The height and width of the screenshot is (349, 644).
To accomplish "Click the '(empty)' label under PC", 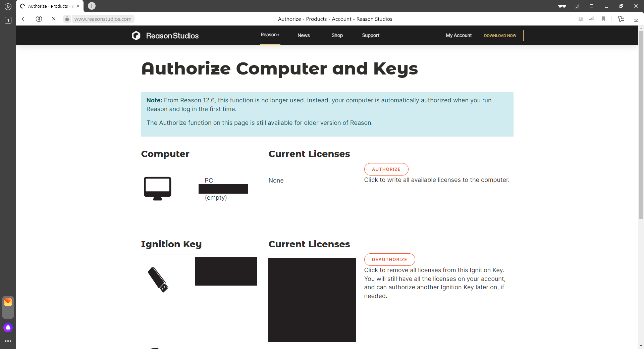I will (216, 198).
